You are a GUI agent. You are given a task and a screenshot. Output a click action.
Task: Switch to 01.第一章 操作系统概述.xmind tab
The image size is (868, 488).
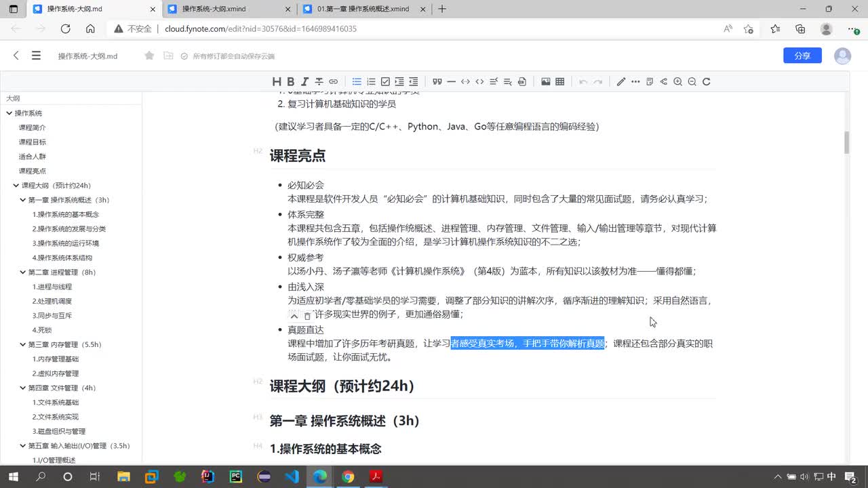(x=364, y=9)
